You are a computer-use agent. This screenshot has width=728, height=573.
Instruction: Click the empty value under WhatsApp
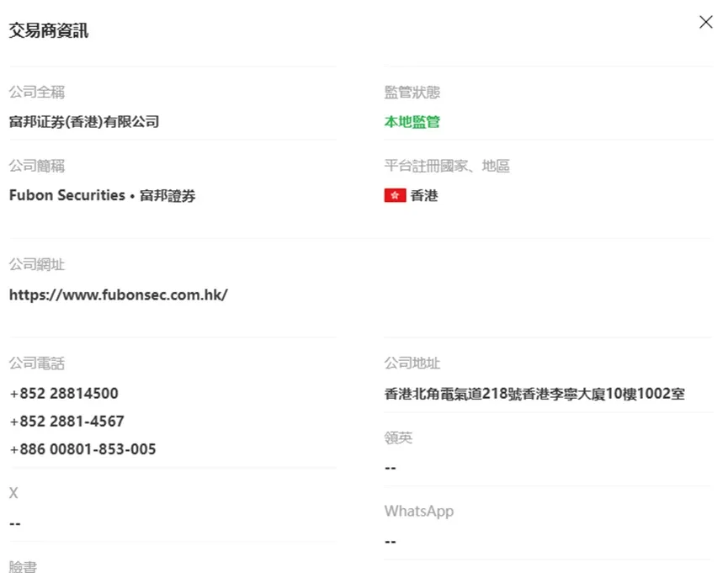391,541
